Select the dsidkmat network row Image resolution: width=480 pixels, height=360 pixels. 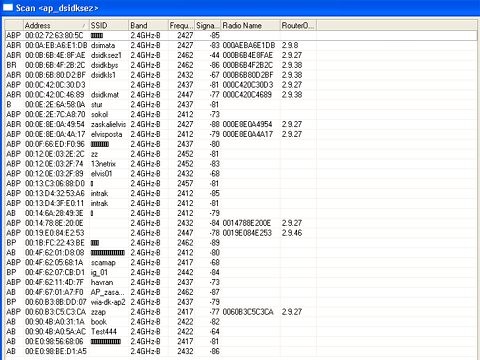point(241,95)
